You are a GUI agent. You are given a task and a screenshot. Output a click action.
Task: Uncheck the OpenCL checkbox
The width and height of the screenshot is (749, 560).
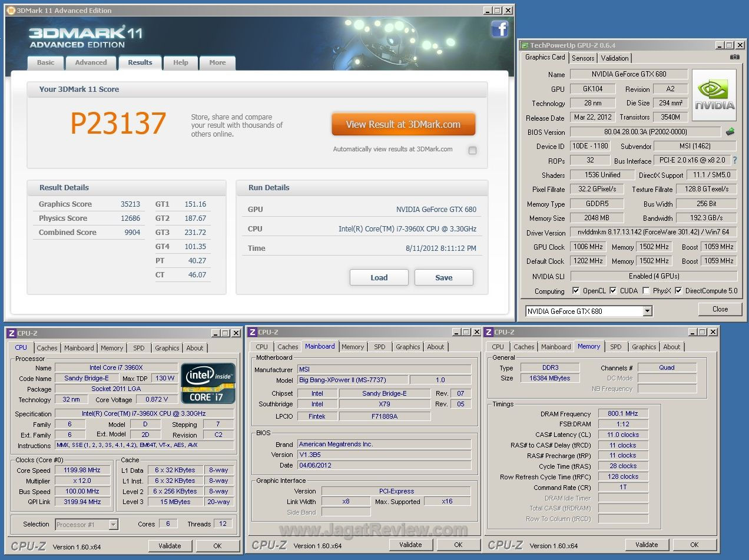(576, 291)
